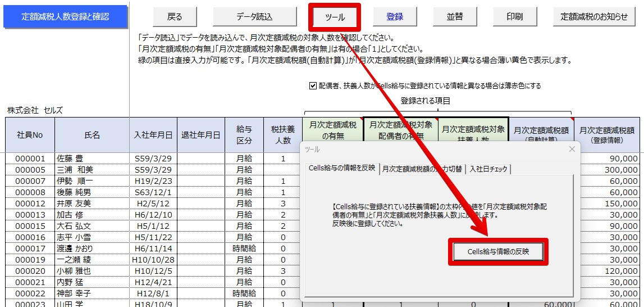Screen dimensions: 644x307
Task: Select employee number 000012 cell
Action: tap(30, 204)
